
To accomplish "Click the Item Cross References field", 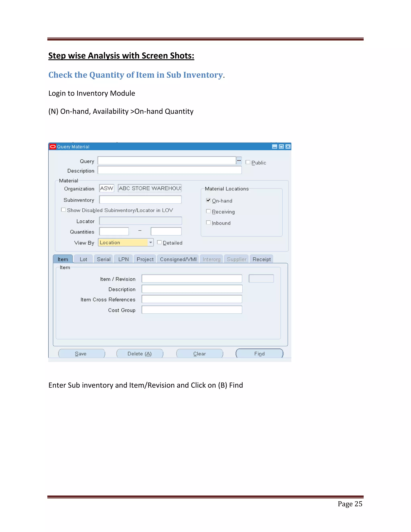I will (x=192, y=299).
